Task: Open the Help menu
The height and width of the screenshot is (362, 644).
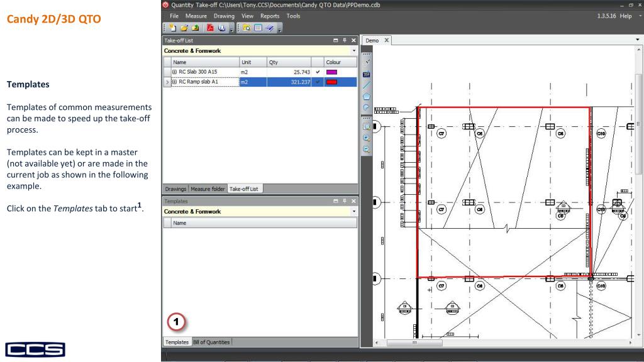Action: pos(626,16)
